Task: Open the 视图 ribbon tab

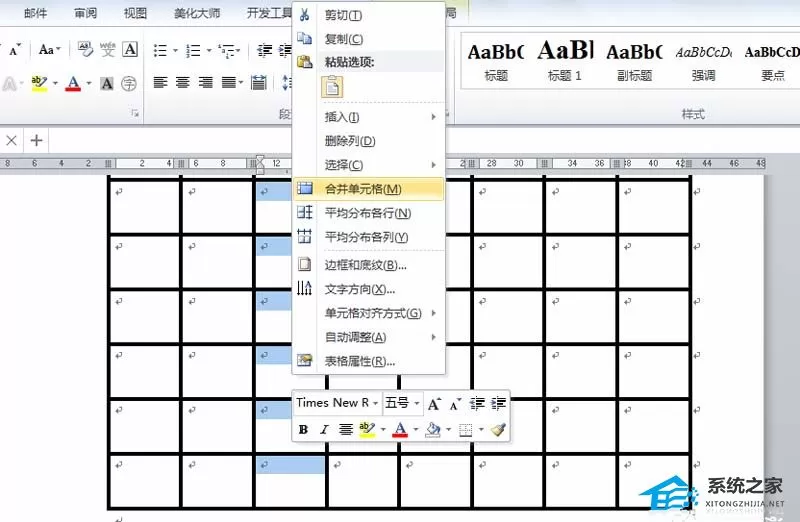Action: 135,13
